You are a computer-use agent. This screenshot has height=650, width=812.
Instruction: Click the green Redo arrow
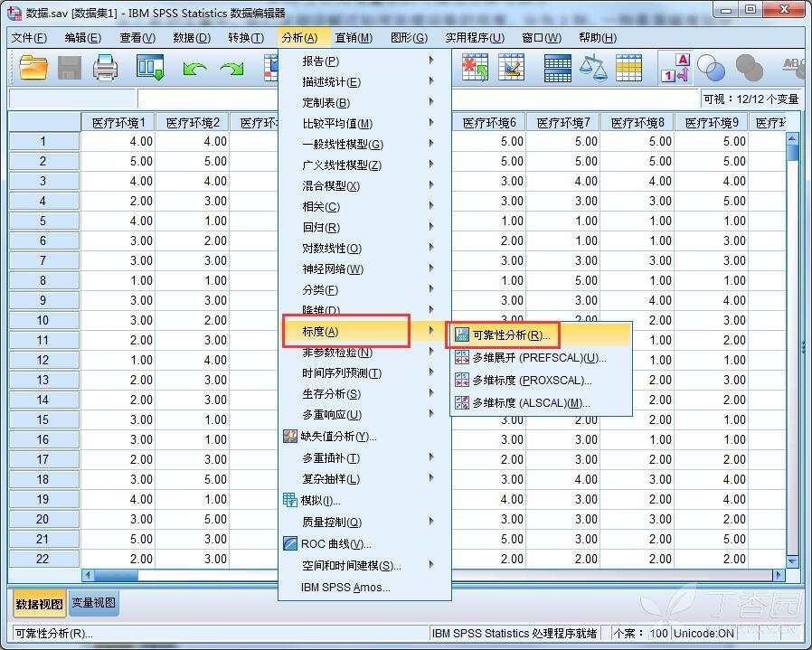pyautogui.click(x=232, y=70)
